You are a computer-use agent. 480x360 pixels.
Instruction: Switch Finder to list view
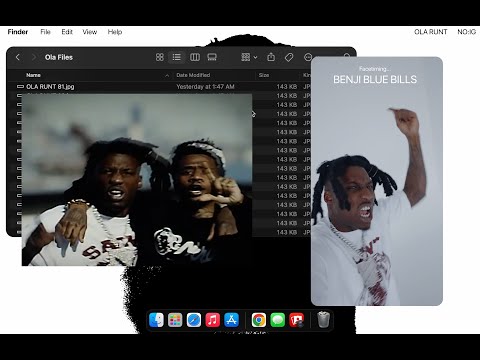177,57
